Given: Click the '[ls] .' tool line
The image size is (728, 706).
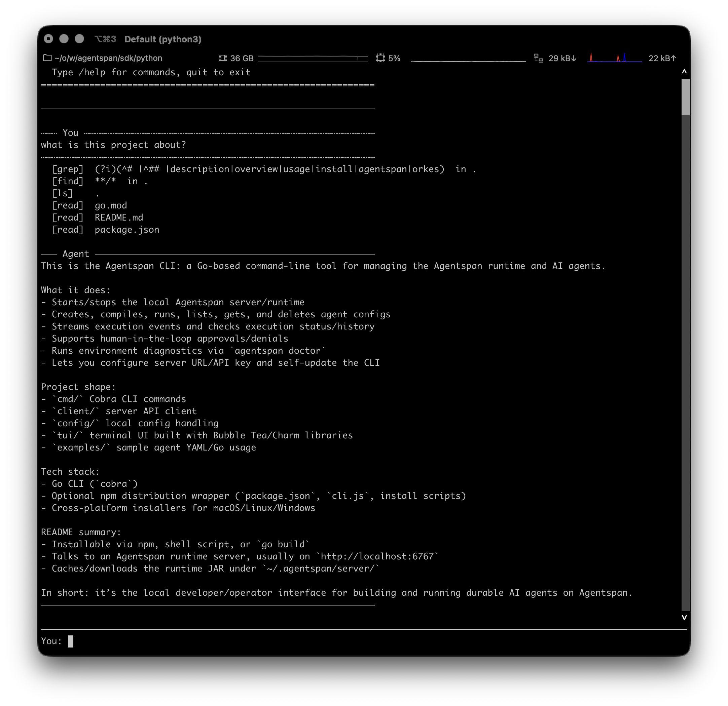Looking at the screenshot, I should point(76,193).
